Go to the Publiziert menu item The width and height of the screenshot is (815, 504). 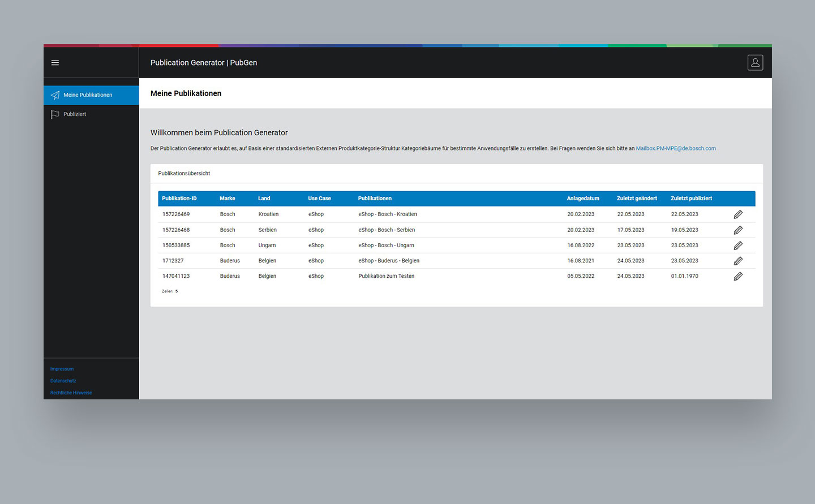point(75,114)
